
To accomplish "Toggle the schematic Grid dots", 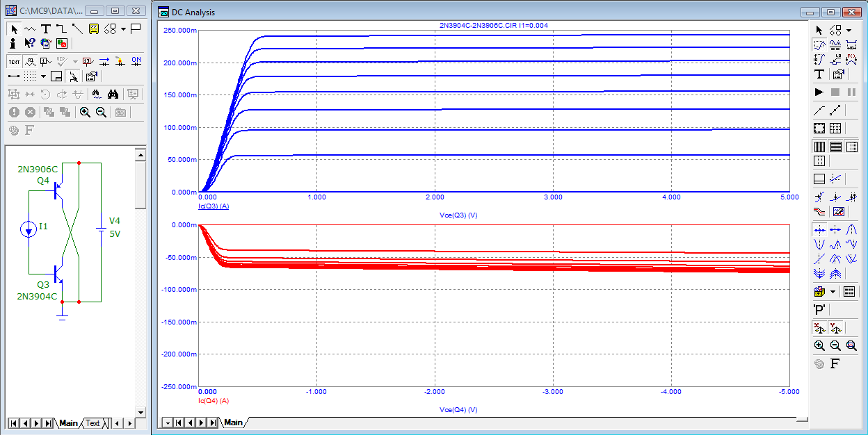I will 29,76.
